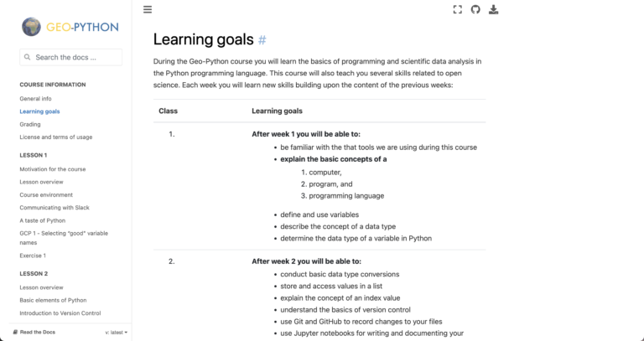Open Introduction to Version Control

60,313
